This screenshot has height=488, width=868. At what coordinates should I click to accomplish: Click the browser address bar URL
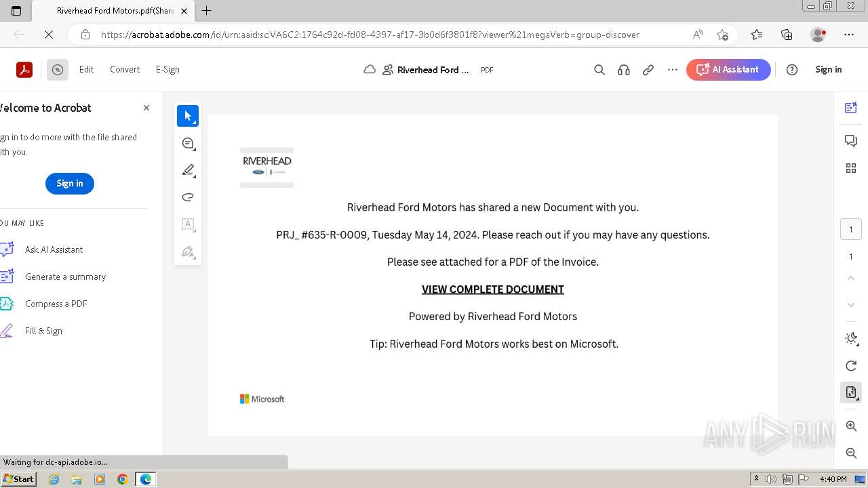point(370,35)
